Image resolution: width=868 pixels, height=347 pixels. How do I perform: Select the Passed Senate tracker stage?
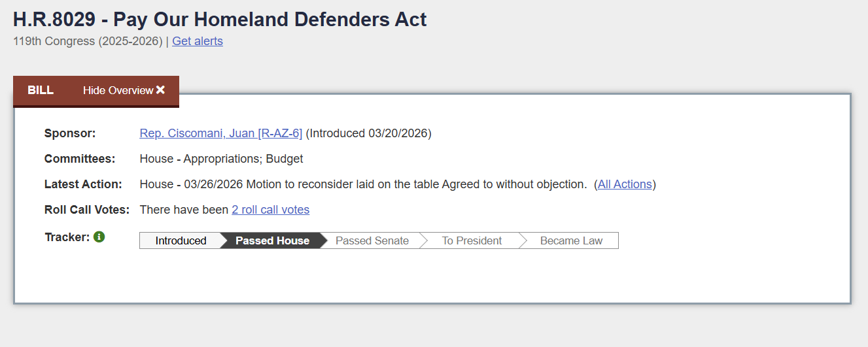tap(372, 240)
